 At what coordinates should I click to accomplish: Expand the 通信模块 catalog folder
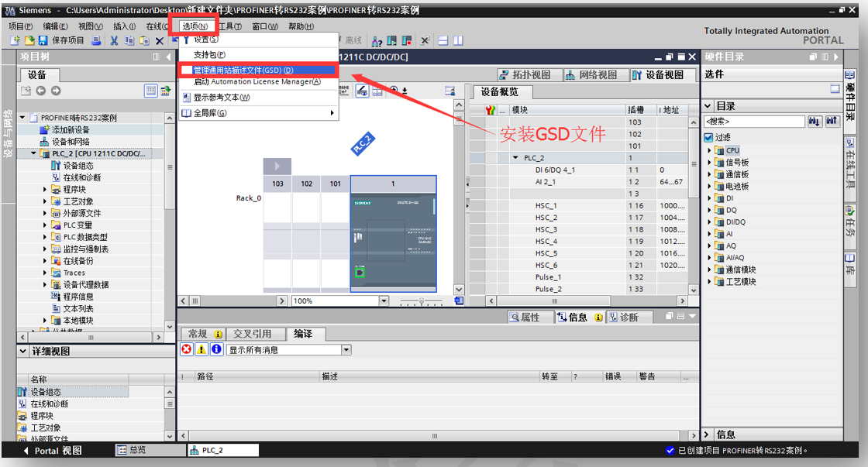(709, 270)
